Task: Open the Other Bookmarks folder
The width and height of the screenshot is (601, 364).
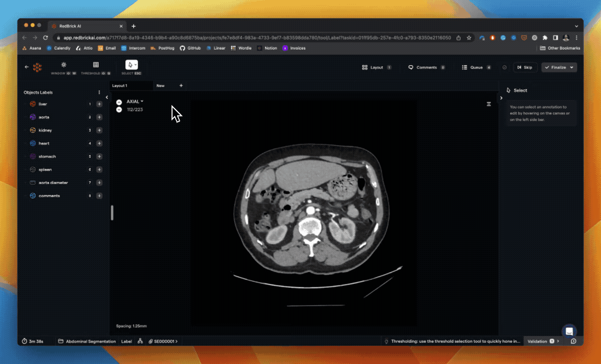Action: pyautogui.click(x=560, y=48)
